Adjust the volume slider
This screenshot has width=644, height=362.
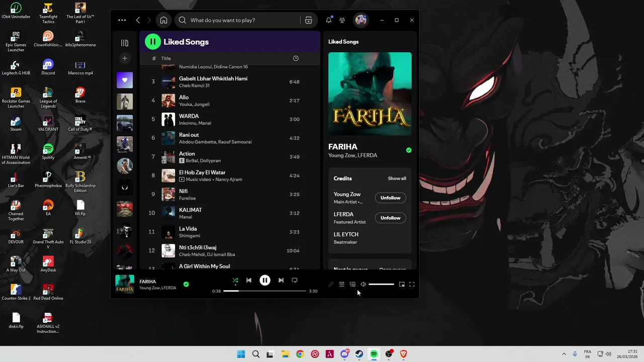(381, 285)
